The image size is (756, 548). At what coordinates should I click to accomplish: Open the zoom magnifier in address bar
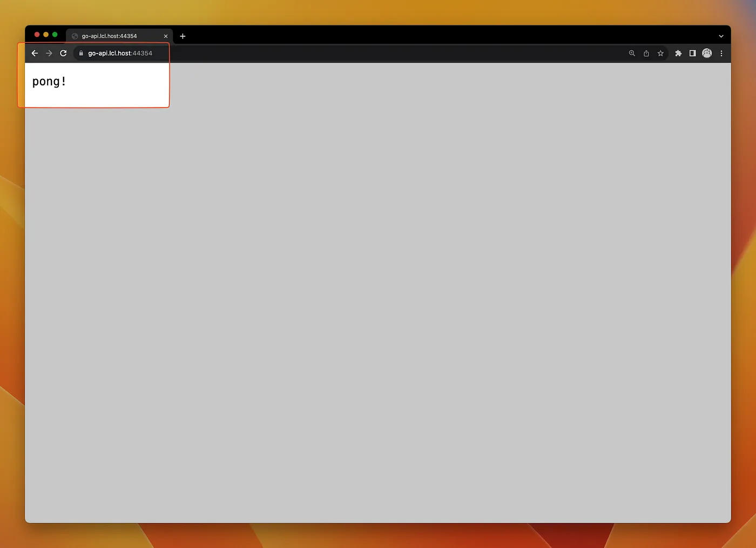click(632, 53)
